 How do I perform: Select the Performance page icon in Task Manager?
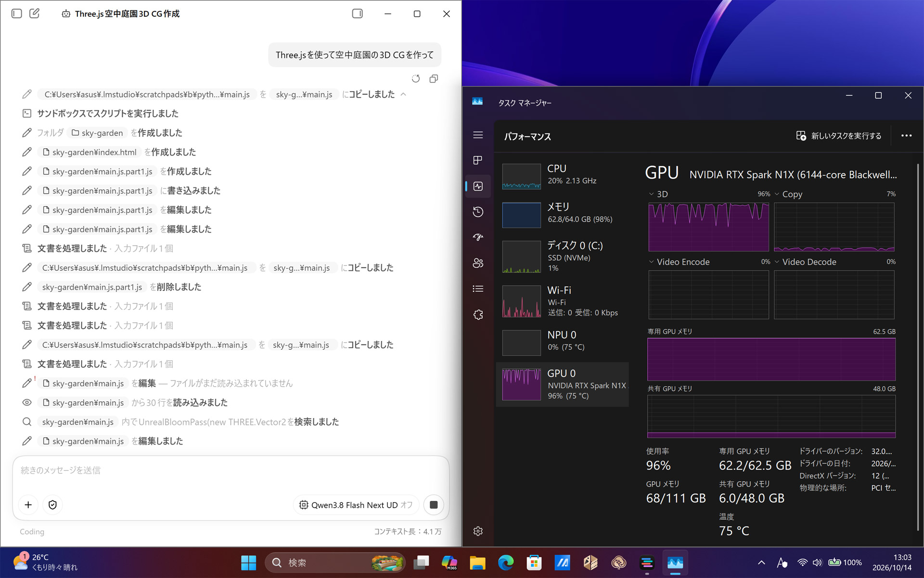(x=478, y=186)
